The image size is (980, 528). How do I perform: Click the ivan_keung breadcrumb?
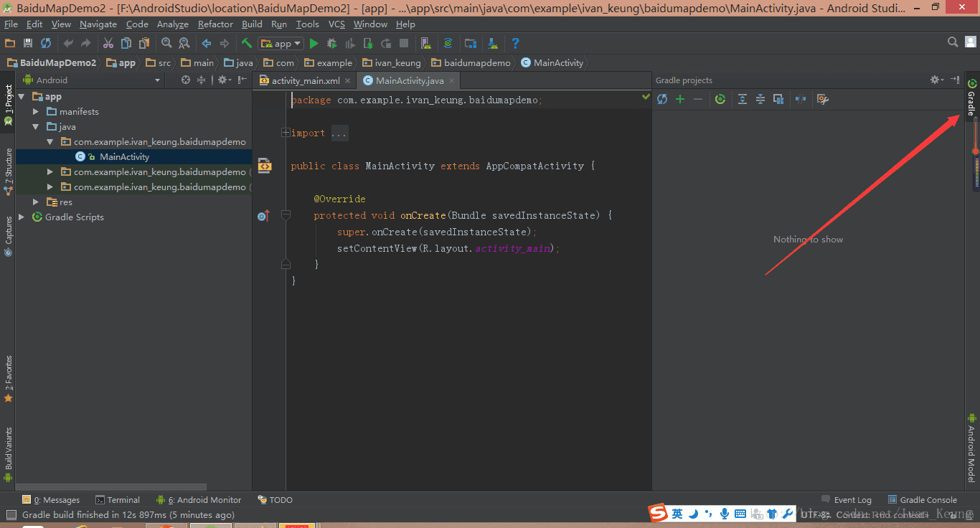[391, 62]
